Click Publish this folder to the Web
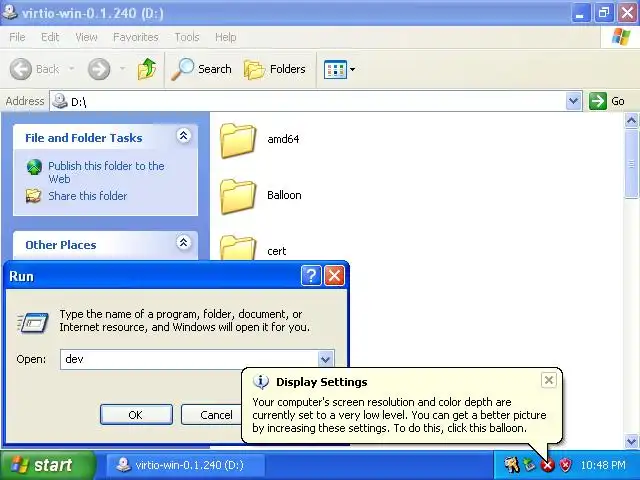Viewport: 640px width, 480px height. pyautogui.click(x=106, y=172)
